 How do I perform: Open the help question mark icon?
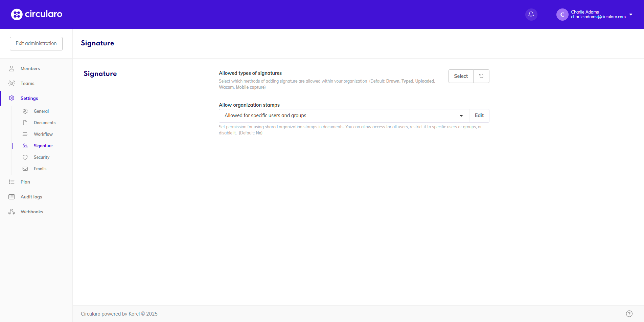point(629,314)
